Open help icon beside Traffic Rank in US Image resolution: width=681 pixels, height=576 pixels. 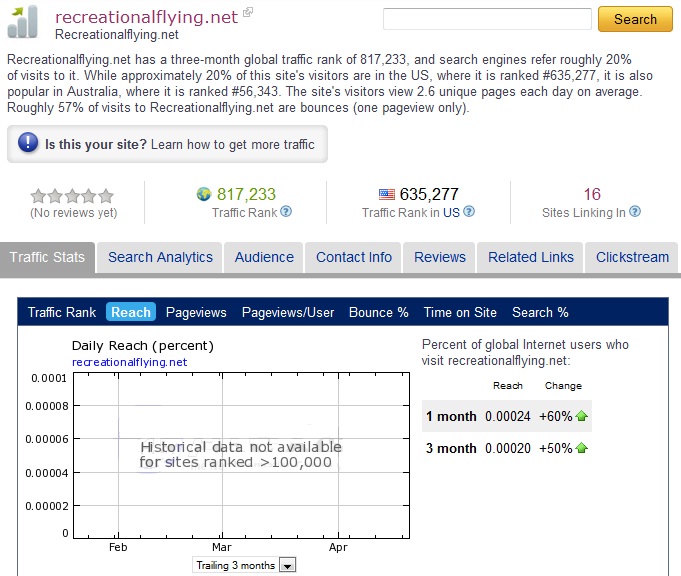pyautogui.click(x=469, y=212)
